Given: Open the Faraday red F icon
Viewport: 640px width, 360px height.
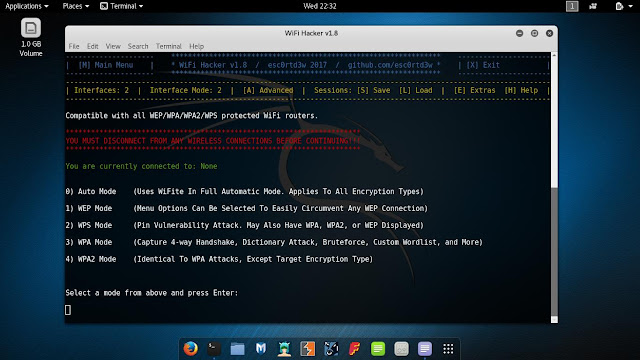Looking at the screenshot, I should (355, 349).
